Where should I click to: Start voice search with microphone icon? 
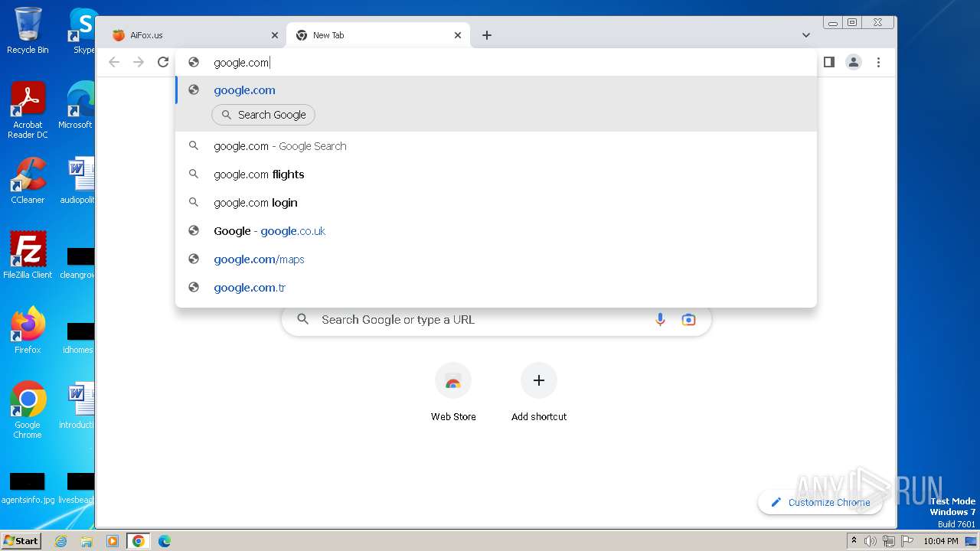click(x=660, y=320)
